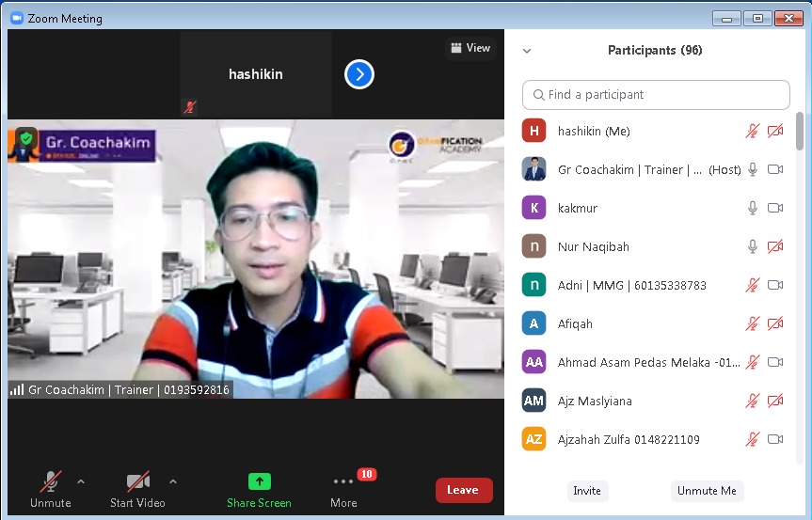The height and width of the screenshot is (520, 812).
Task: Select hashikin video thumbnail
Action: tap(256, 74)
